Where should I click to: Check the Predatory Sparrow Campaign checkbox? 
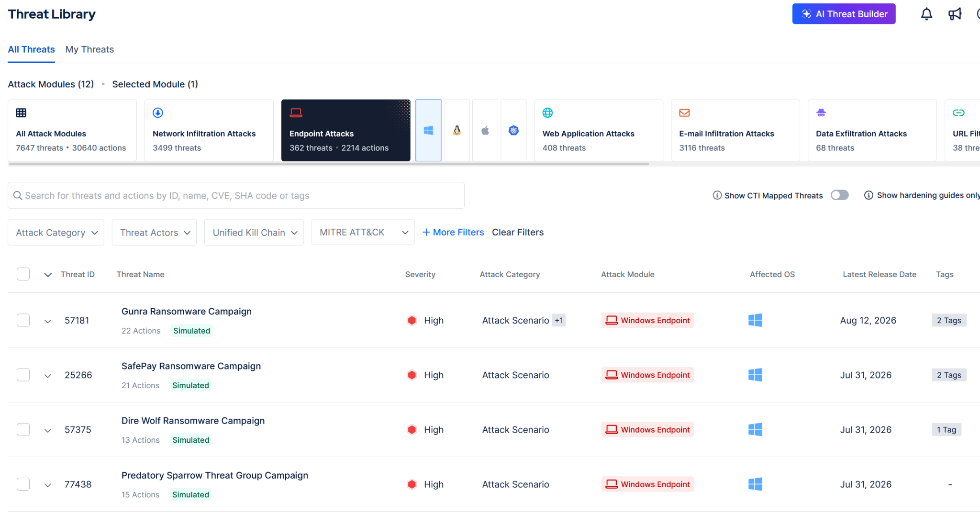coord(23,484)
